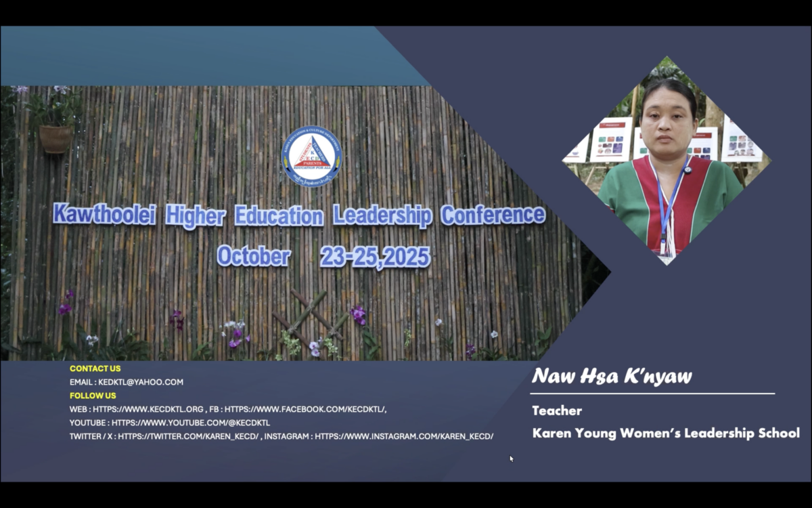Click the purple orchid beside the bamboo cross
This screenshot has width=812, height=508.
click(359, 314)
